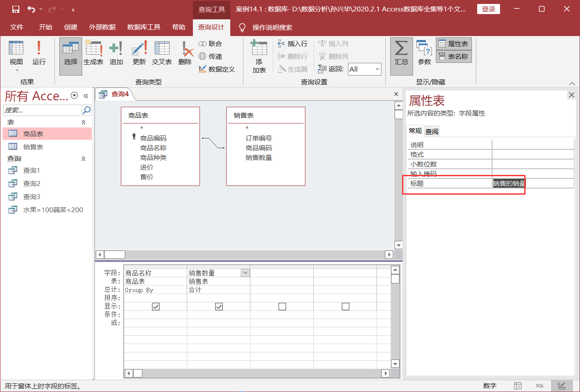The height and width of the screenshot is (392, 580).
Task: Toggle the 汇总 totals button
Action: pyautogui.click(x=401, y=56)
